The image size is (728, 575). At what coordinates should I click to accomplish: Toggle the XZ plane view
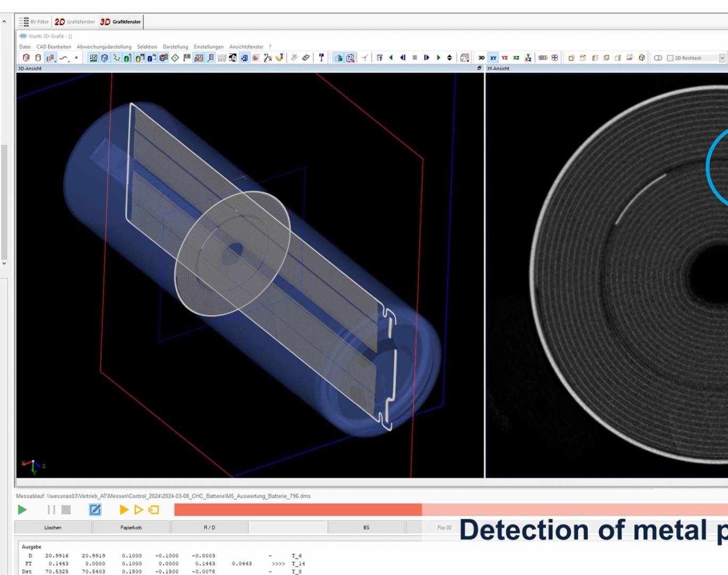point(516,57)
